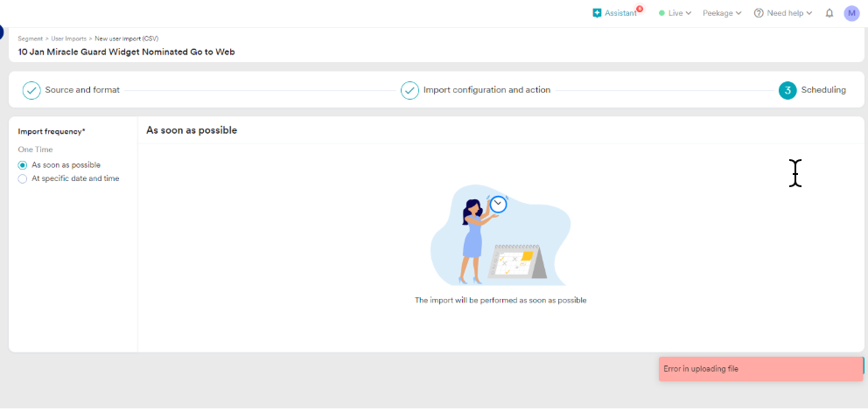Open the Scheduling step label
This screenshot has width=868, height=411.
(823, 89)
